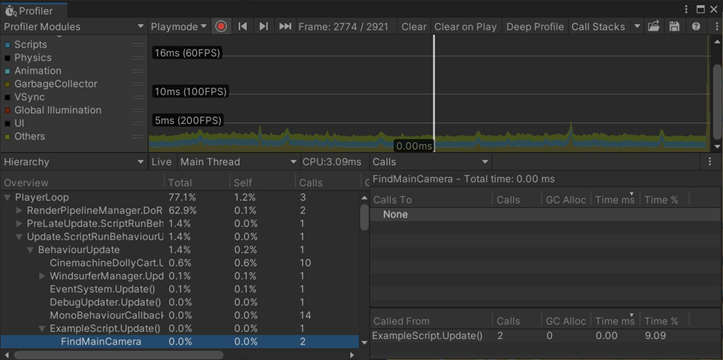Toggle Scripts category color box
The height and width of the screenshot is (360, 723).
click(x=7, y=45)
